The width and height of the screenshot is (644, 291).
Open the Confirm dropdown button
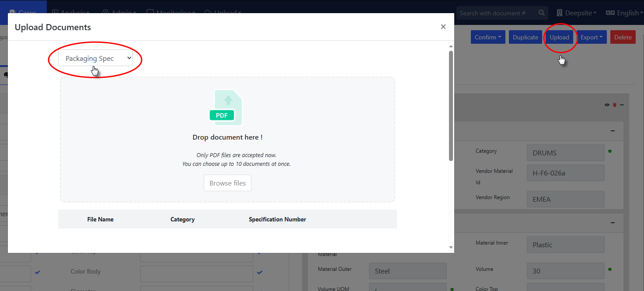tap(488, 37)
